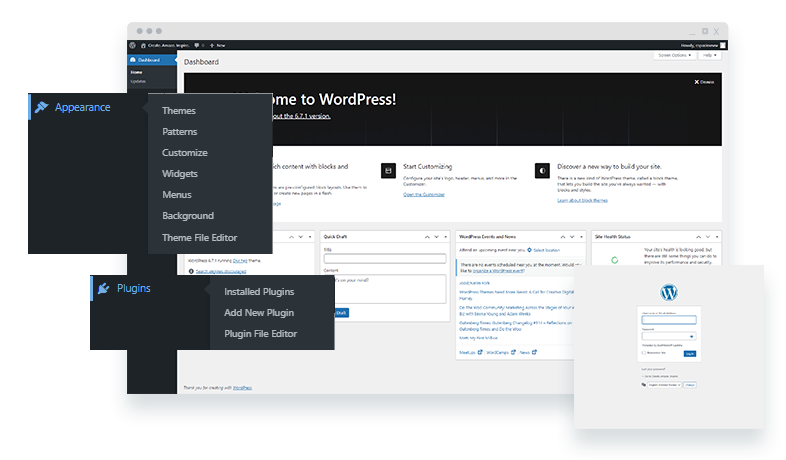Click the Plugins plug icon
The height and width of the screenshot is (460, 786).
point(103,288)
